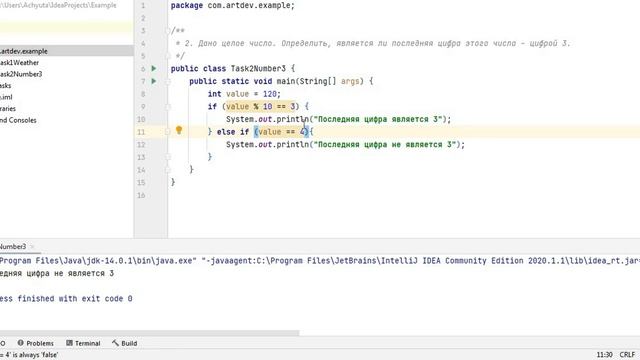
Task: Toggle method end fold marker at line 14
Action: pos(167,170)
